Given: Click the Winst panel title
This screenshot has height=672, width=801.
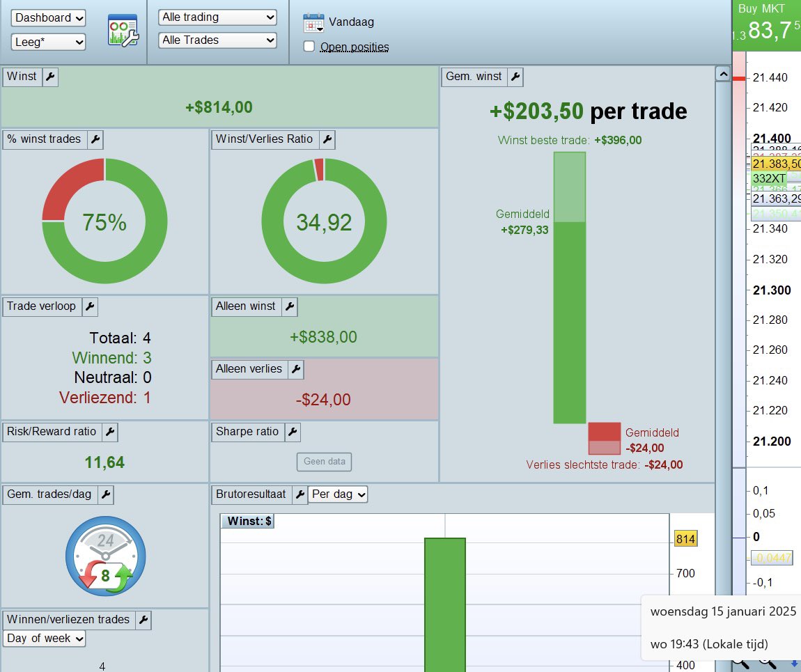Looking at the screenshot, I should (22, 77).
